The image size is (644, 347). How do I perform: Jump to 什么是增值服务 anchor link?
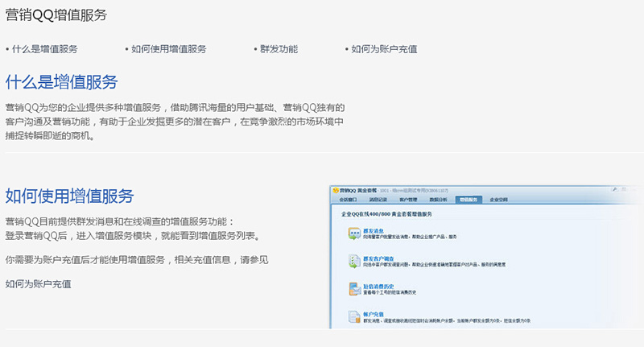click(44, 49)
